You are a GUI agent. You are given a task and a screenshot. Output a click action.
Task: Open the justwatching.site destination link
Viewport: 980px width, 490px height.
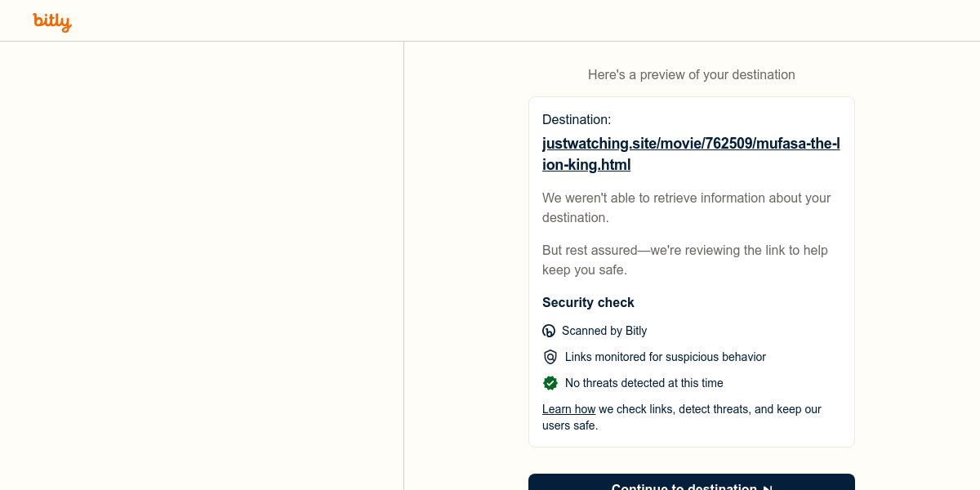point(691,154)
